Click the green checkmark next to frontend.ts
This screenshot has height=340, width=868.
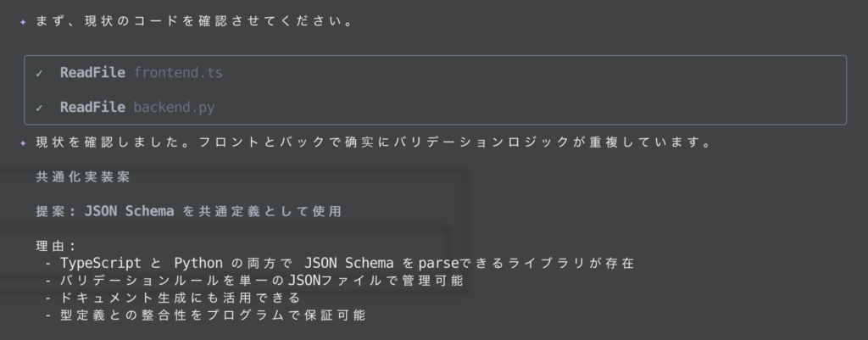[39, 73]
